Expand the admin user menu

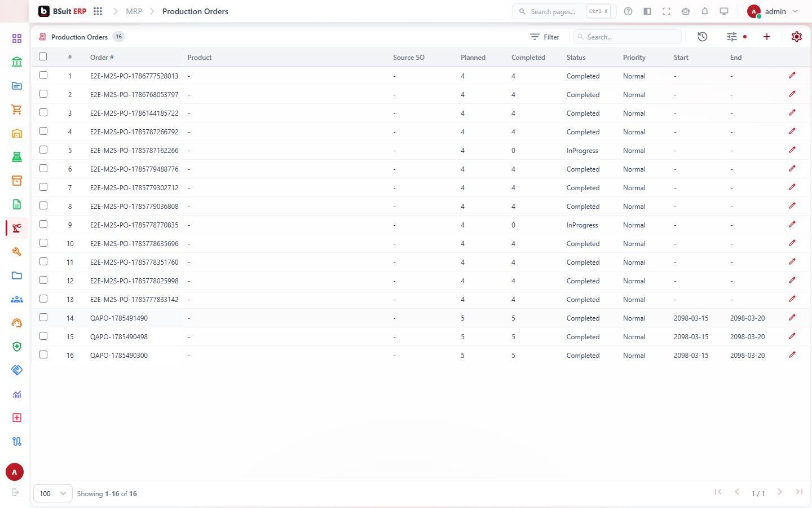coord(773,11)
